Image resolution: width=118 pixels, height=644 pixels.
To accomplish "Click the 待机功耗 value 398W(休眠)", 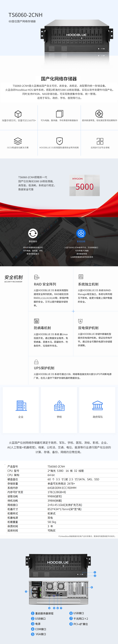I will 55,500.
